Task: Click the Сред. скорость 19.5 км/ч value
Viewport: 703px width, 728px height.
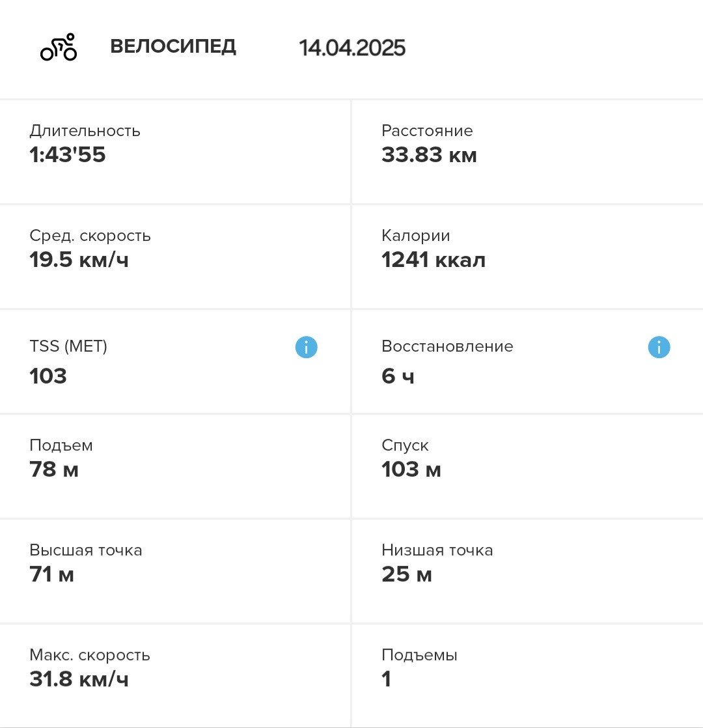Action: [x=79, y=260]
